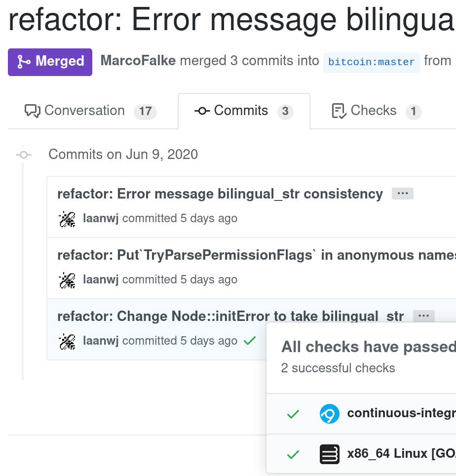Click the timeline commit icon beside Jun 9

point(23,155)
